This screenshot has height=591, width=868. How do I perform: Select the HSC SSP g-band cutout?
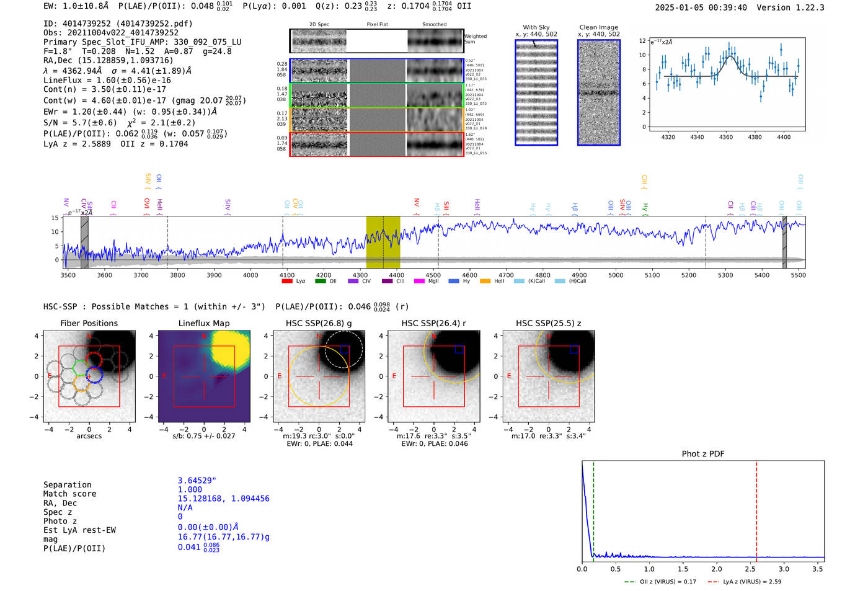319,376
